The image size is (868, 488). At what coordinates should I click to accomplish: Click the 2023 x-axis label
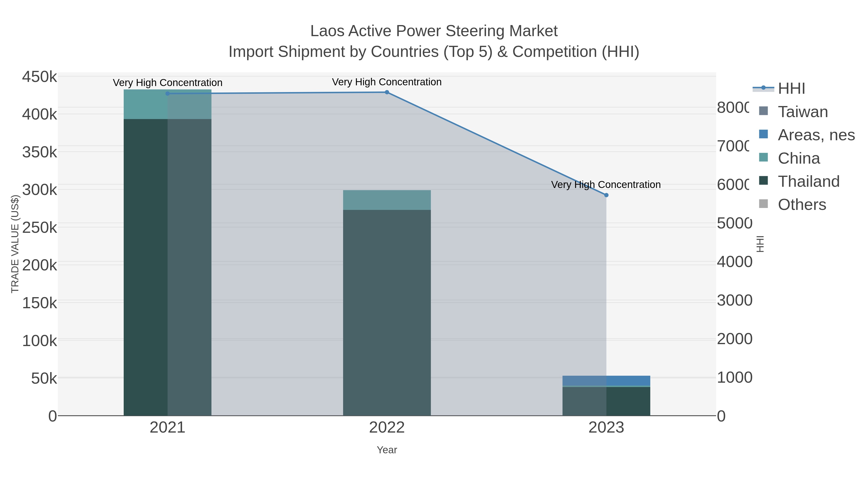[x=606, y=428]
